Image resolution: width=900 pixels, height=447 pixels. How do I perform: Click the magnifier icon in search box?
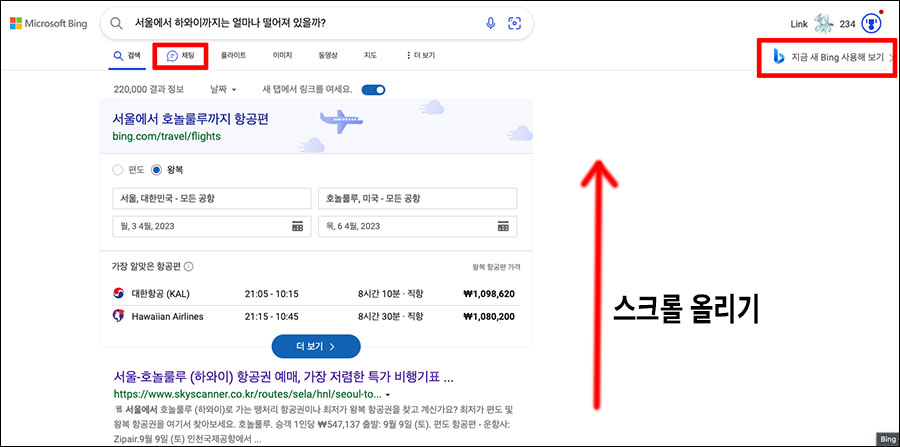tap(117, 23)
